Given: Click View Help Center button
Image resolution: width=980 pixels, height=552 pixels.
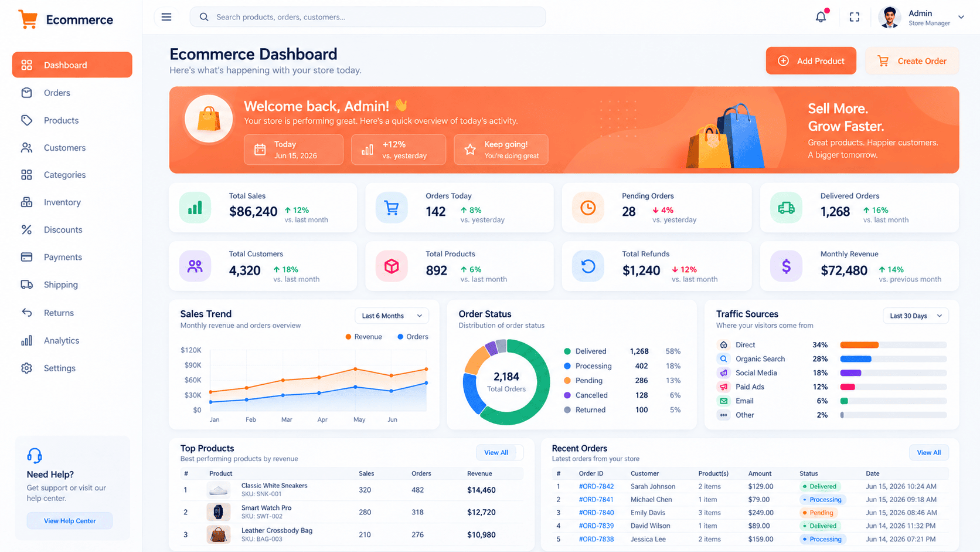Looking at the screenshot, I should click(70, 521).
